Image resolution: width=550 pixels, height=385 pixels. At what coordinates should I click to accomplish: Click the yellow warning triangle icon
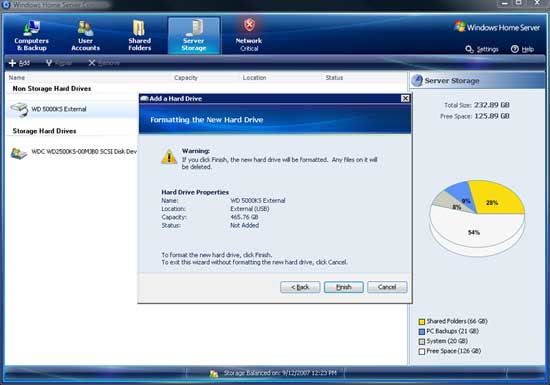pyautogui.click(x=169, y=157)
